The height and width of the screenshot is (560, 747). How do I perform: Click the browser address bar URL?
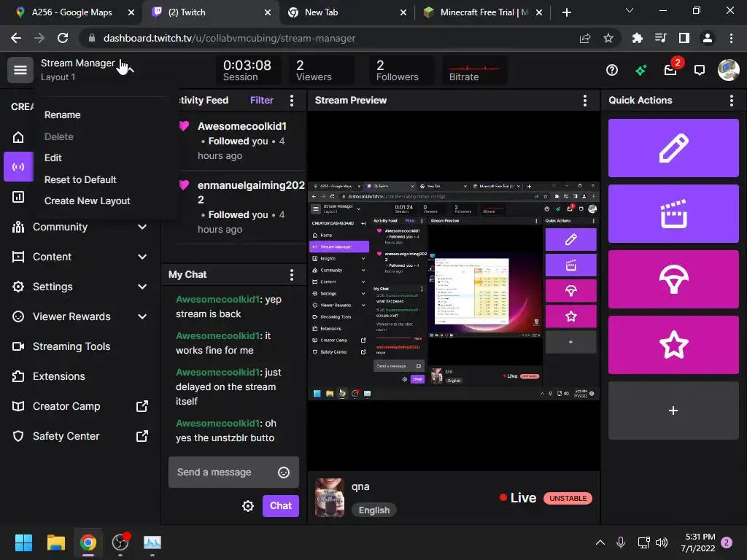click(x=229, y=39)
